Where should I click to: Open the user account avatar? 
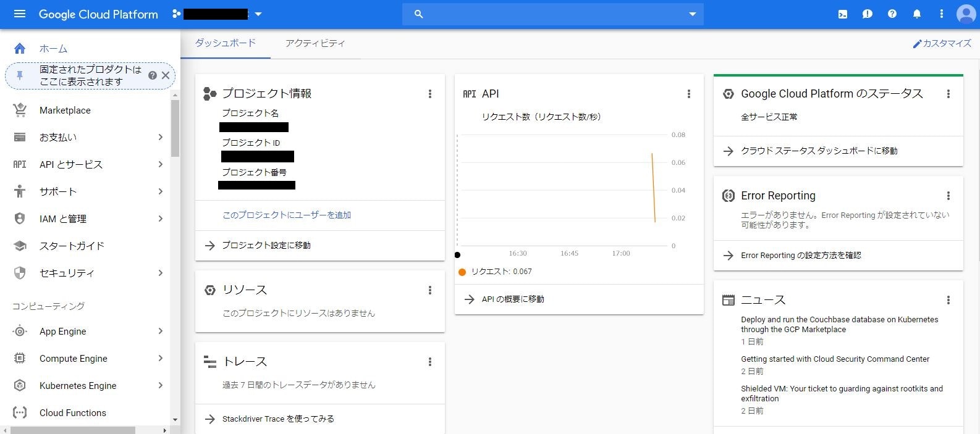pos(966,14)
